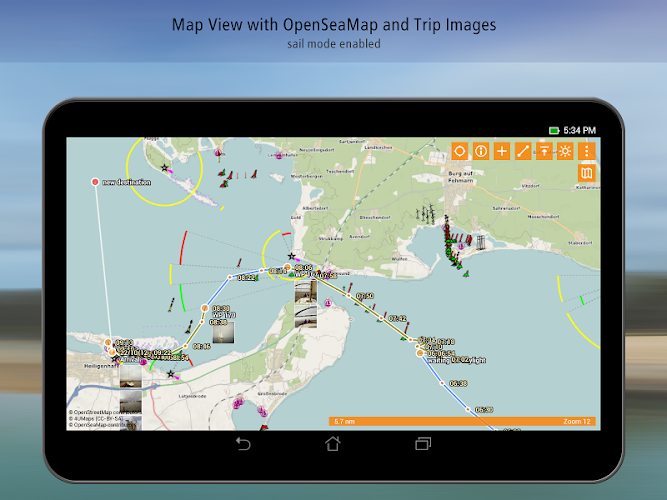Open Android recent apps button
Image resolution: width=667 pixels, height=500 pixels.
pyautogui.click(x=423, y=443)
